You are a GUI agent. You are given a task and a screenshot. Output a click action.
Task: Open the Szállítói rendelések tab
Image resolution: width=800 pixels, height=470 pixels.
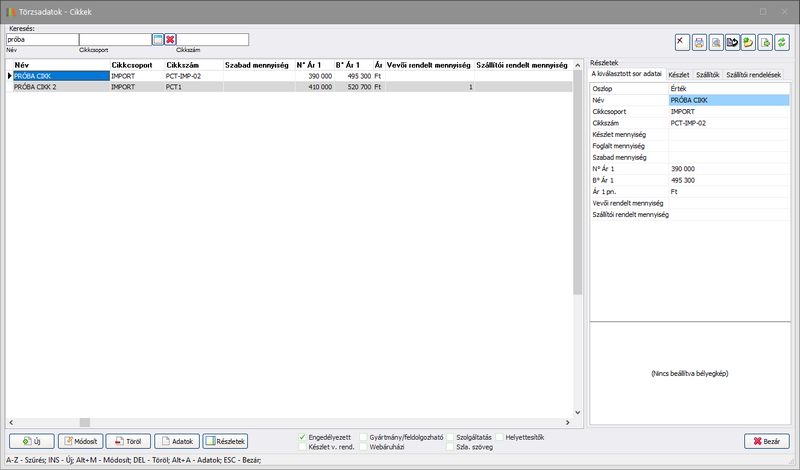click(x=753, y=74)
